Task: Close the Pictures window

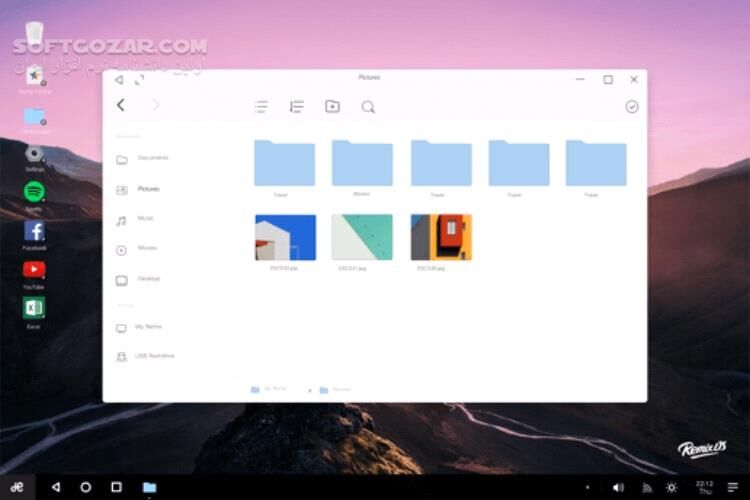Action: pyautogui.click(x=634, y=79)
